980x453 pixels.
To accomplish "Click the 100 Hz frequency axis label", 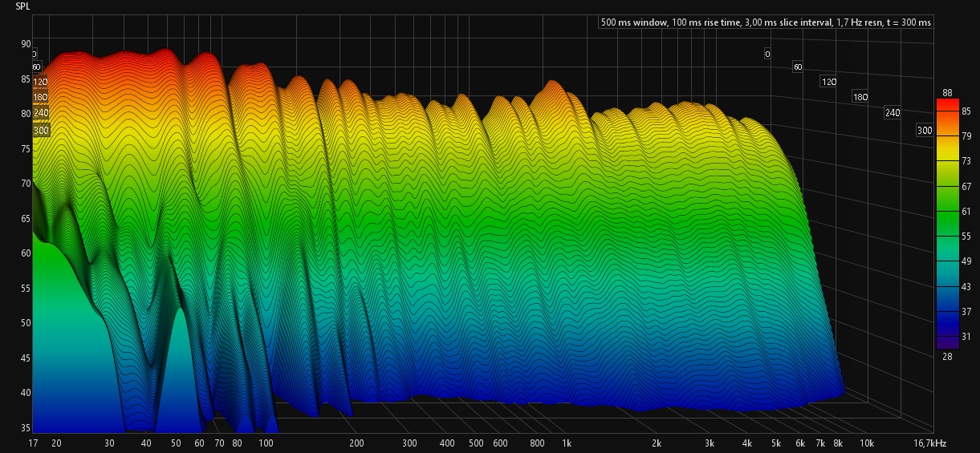I will pos(266,443).
